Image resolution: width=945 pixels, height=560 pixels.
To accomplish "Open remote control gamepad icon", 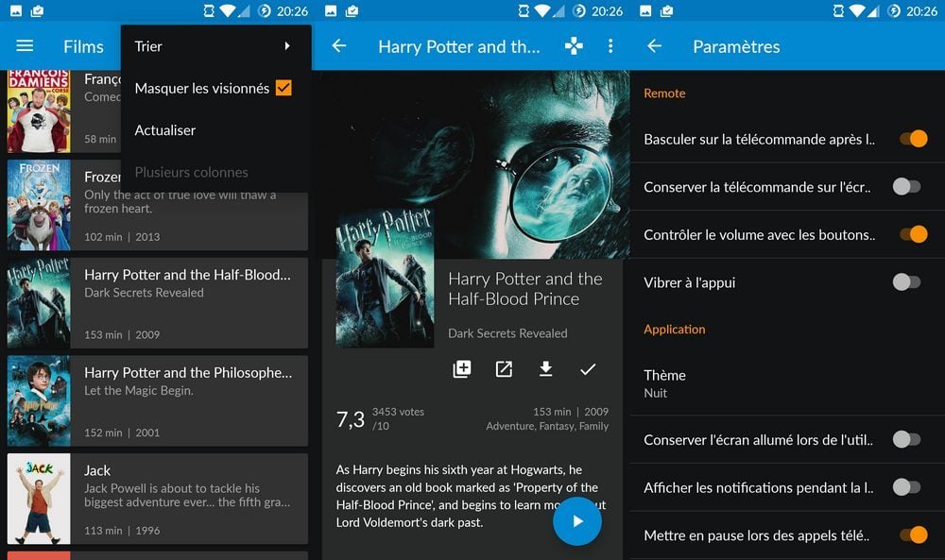I will click(574, 45).
